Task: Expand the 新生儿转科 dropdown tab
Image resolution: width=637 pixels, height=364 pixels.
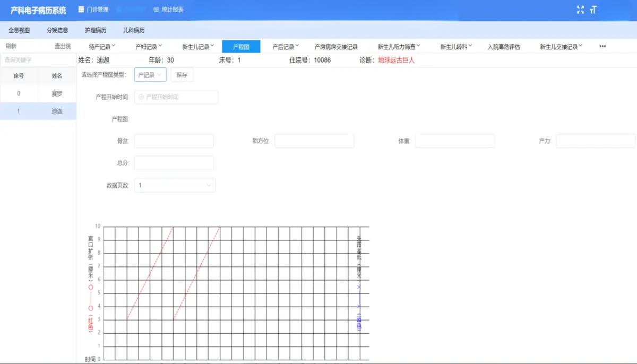Action: click(456, 47)
